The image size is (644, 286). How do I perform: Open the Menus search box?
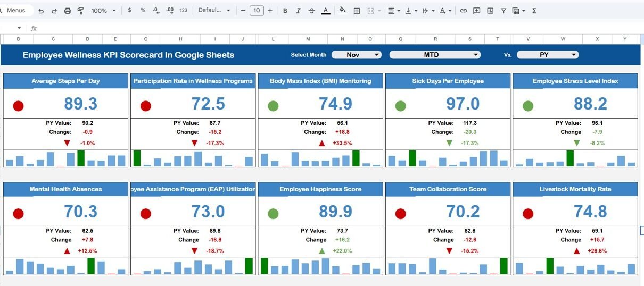point(16,11)
